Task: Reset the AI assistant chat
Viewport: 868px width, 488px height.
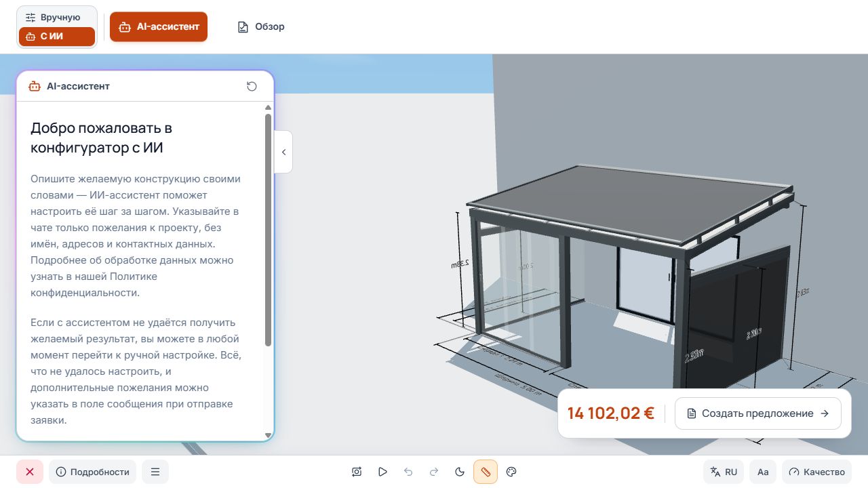Action: pos(252,86)
